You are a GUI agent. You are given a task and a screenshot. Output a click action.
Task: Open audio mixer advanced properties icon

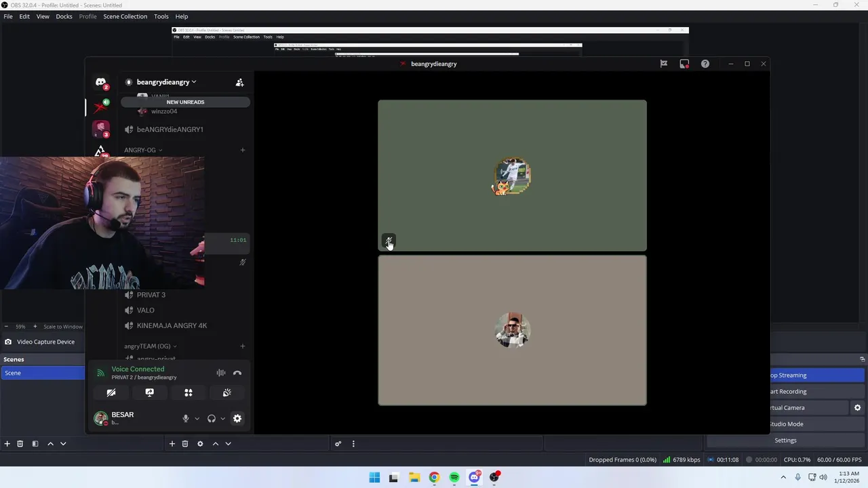pyautogui.click(x=338, y=444)
